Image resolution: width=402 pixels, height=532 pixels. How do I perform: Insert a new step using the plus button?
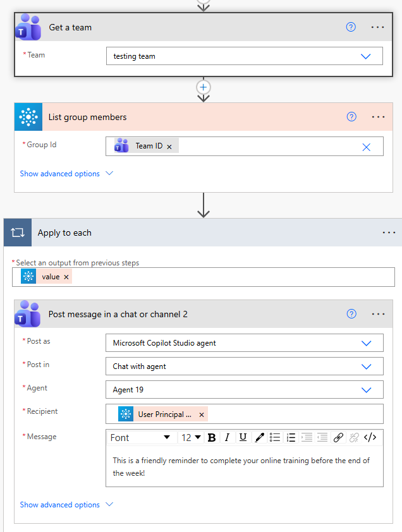coord(204,87)
